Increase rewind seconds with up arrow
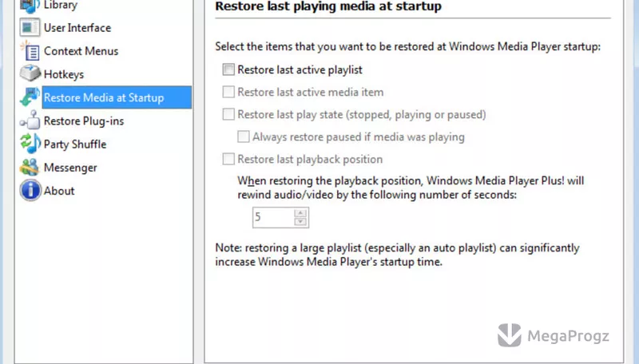The width and height of the screenshot is (639, 364). pos(300,213)
